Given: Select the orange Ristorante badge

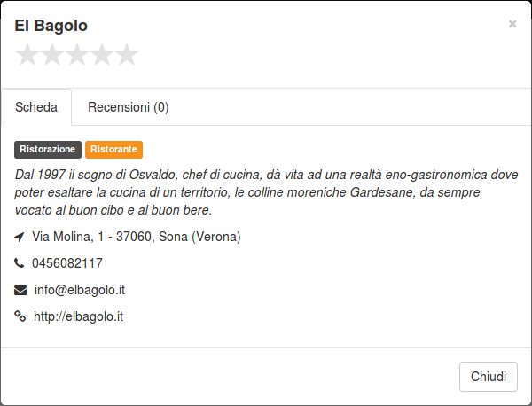Looking at the screenshot, I should [113, 150].
